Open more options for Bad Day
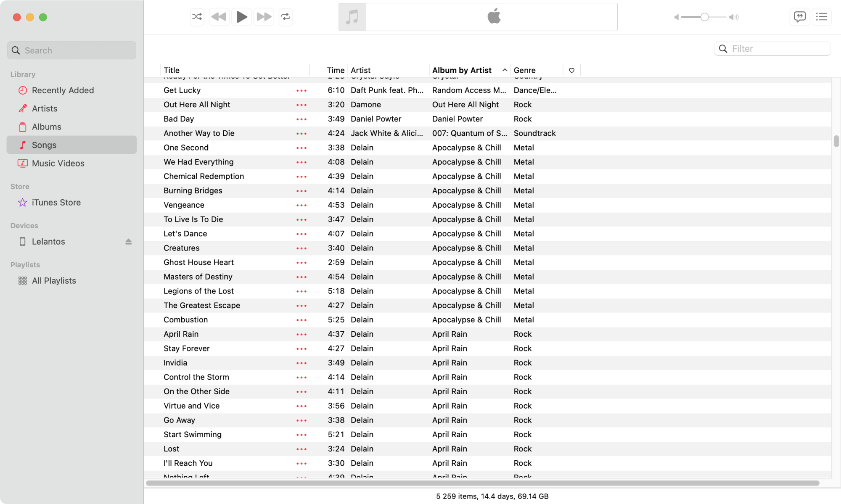Viewport: 841px width, 504px height. 301,119
